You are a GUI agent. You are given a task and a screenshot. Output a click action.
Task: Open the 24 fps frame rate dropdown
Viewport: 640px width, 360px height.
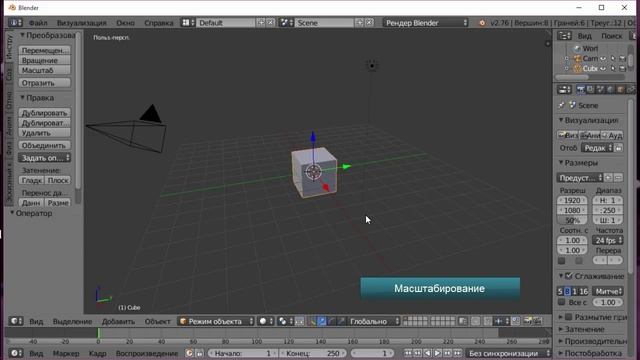pyautogui.click(x=608, y=240)
